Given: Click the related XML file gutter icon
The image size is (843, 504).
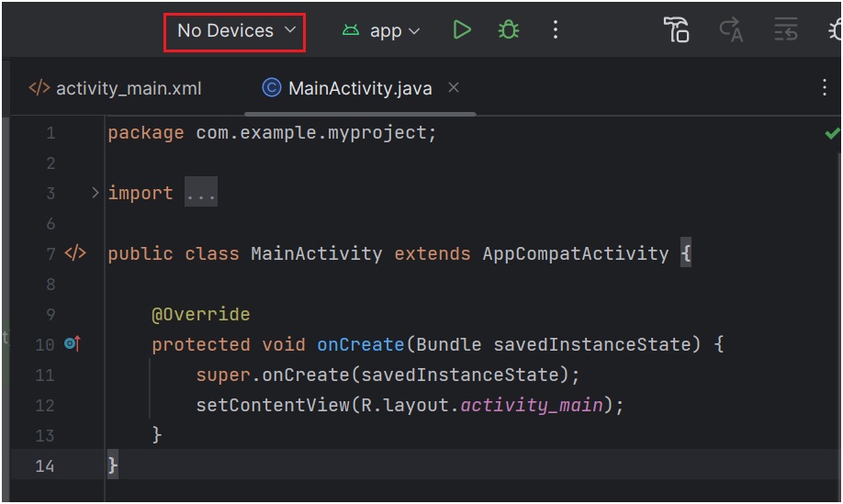Looking at the screenshot, I should click(x=75, y=253).
